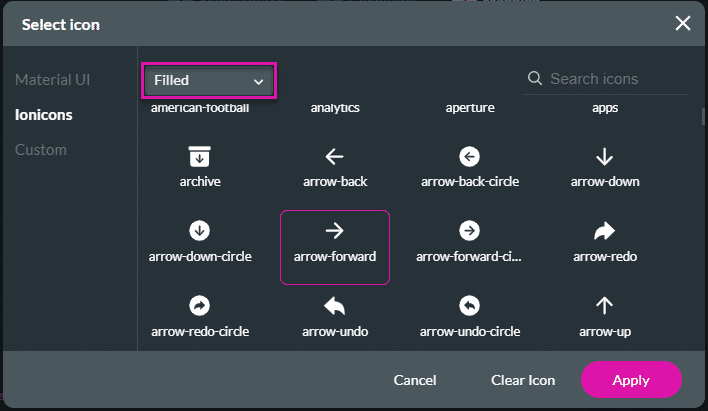The height and width of the screenshot is (411, 708).
Task: Pick the arrow-forward-circle icon
Action: click(x=470, y=240)
